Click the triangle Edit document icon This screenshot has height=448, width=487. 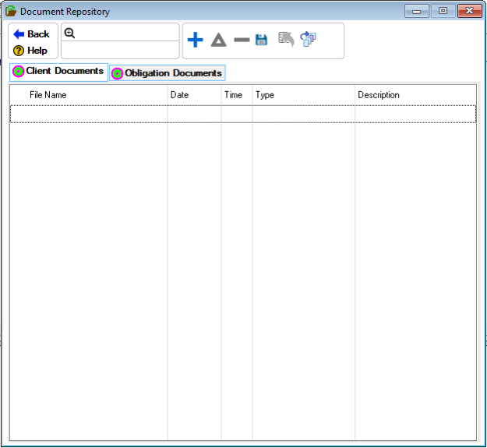(218, 40)
